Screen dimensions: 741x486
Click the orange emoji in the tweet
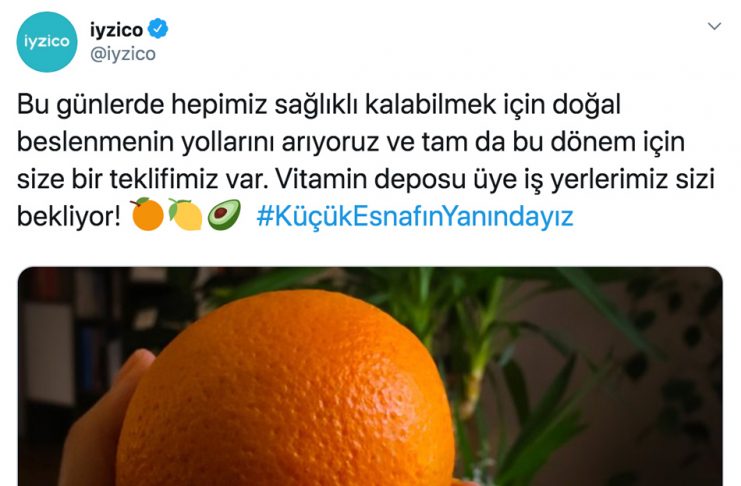click(147, 214)
